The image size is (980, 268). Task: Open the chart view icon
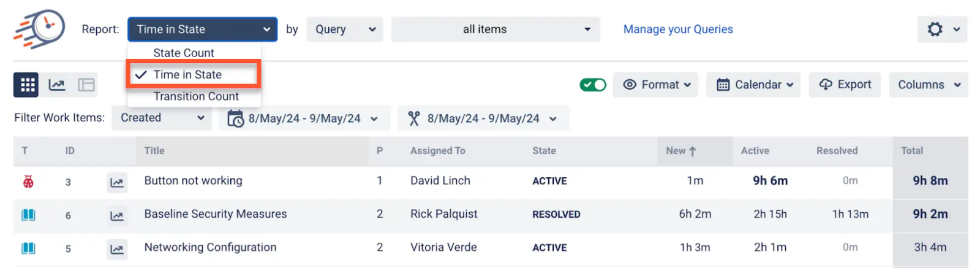click(x=57, y=85)
